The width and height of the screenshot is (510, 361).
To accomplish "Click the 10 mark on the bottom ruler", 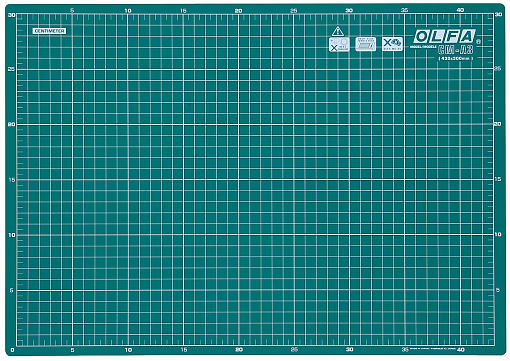I will click(x=128, y=350).
